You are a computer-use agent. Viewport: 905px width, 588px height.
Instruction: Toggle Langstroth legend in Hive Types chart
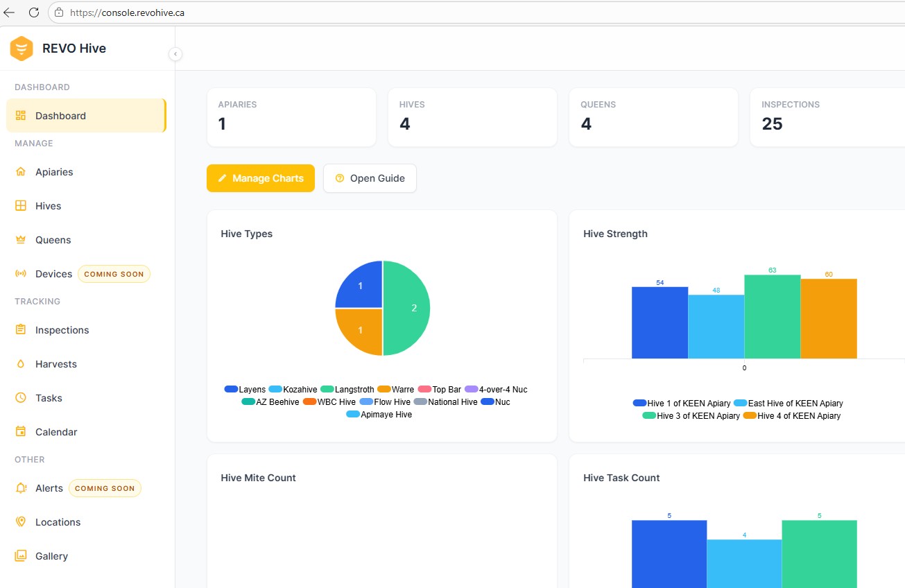[x=347, y=390]
